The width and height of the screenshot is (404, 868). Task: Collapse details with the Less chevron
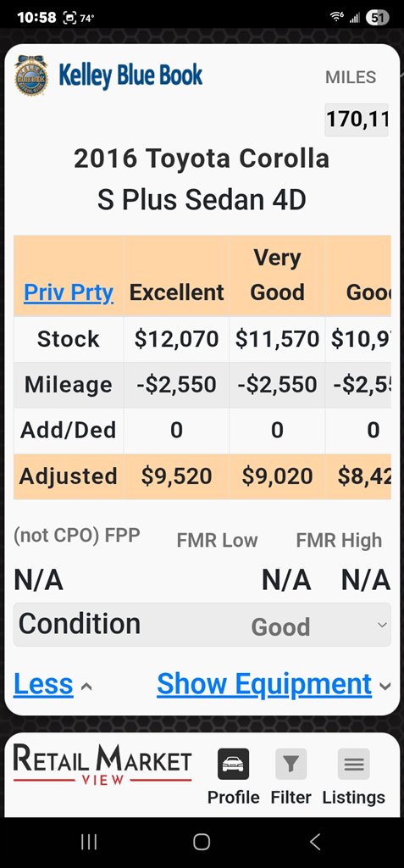click(x=86, y=687)
